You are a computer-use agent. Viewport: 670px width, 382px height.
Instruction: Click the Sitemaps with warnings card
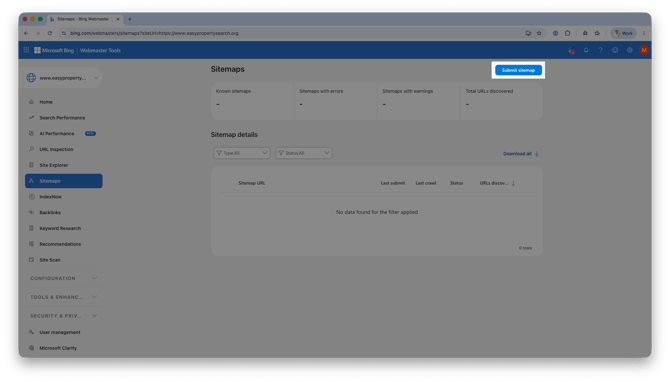pos(419,101)
